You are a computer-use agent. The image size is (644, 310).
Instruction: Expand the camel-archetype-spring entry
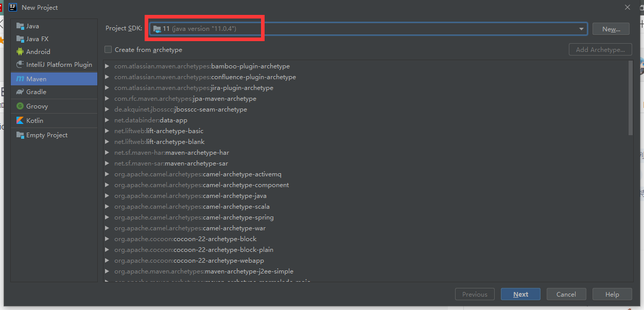click(107, 217)
